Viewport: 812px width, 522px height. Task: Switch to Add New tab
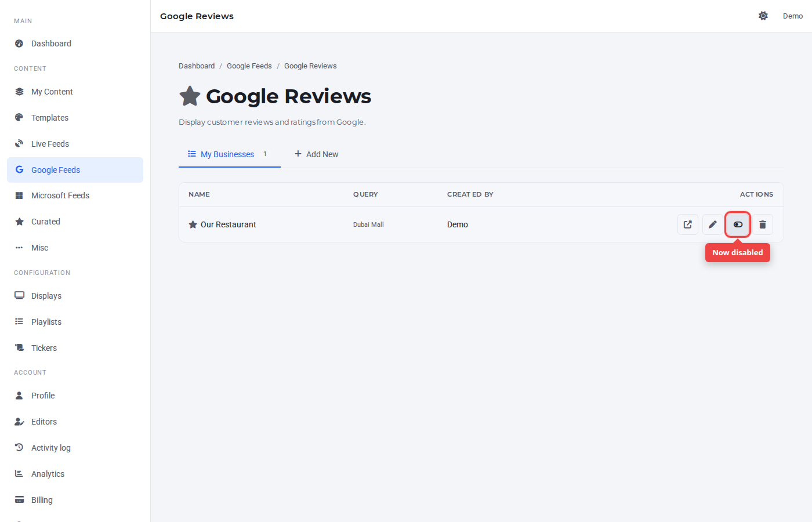point(316,154)
